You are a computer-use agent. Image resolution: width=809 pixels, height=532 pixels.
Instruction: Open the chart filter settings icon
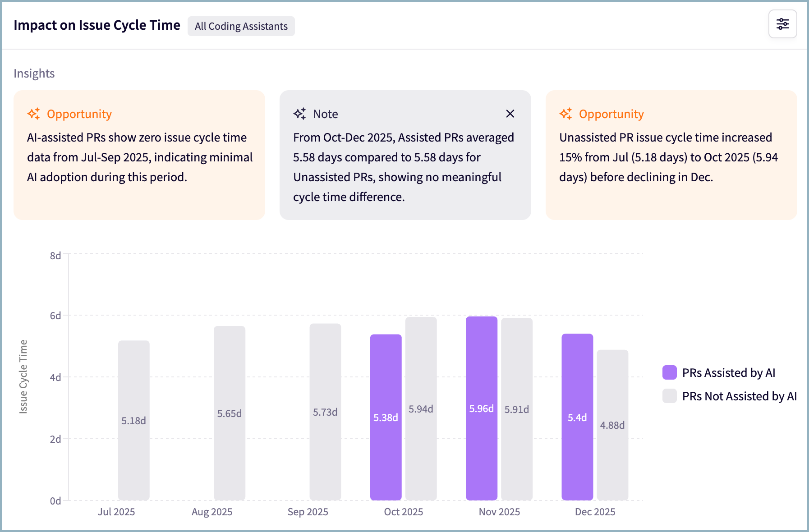pyautogui.click(x=782, y=24)
